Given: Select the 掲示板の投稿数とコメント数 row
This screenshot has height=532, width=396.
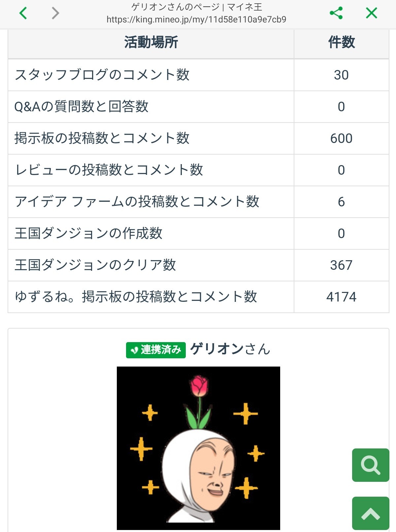Looking at the screenshot, I should (x=102, y=138).
